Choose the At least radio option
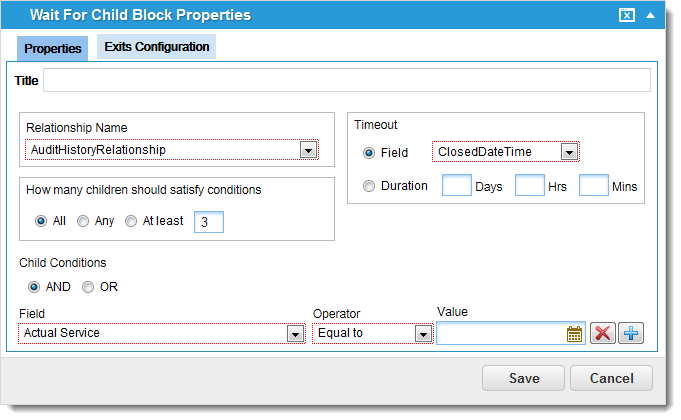 tap(131, 221)
